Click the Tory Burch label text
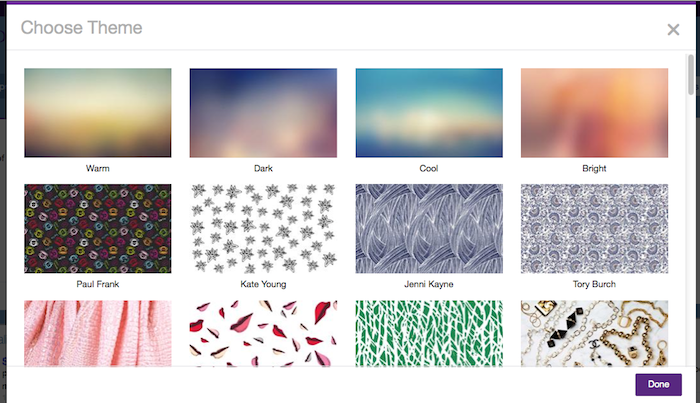Screen dimensions: 700x403 pos(595,284)
